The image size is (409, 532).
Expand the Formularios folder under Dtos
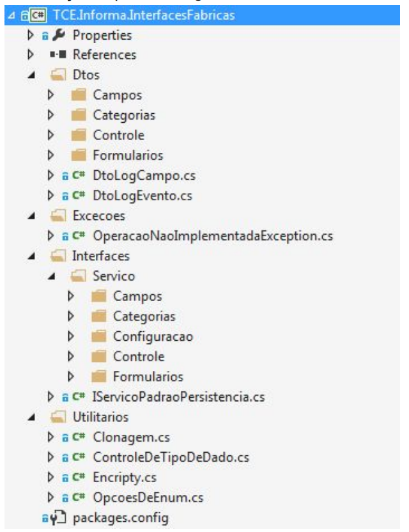coord(50,155)
